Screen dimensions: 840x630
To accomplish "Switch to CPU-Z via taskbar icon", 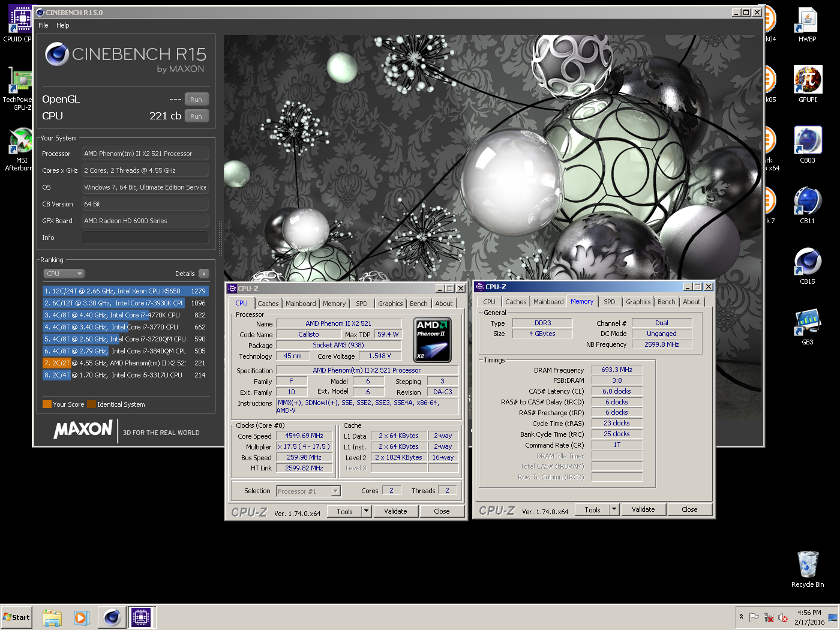I will [141, 617].
